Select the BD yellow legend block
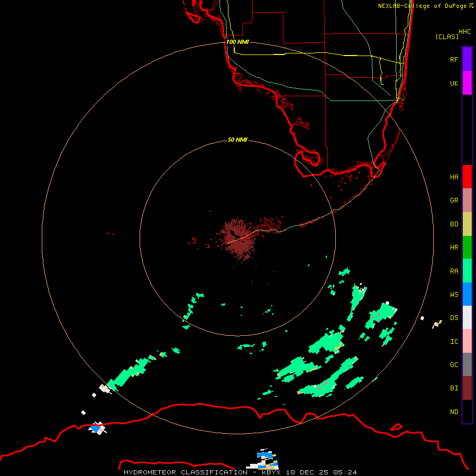This screenshot has width=476, height=476. point(467,224)
